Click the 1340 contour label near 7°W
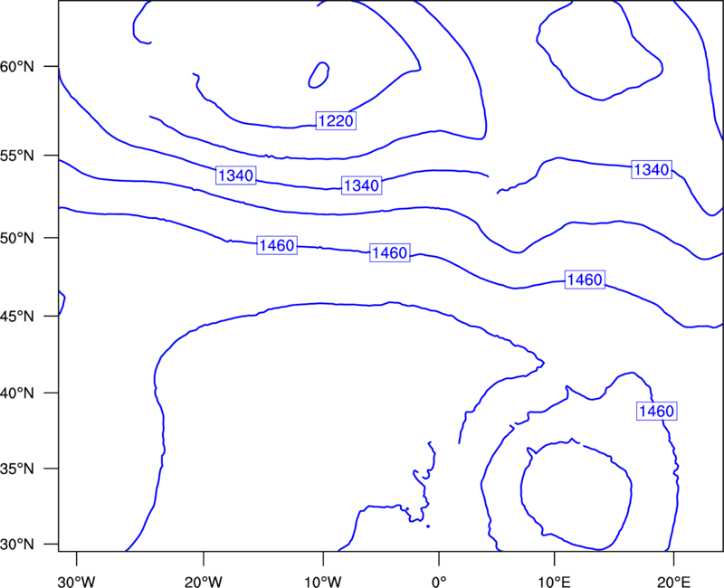Image resolution: width=724 pixels, height=588 pixels. [x=361, y=185]
